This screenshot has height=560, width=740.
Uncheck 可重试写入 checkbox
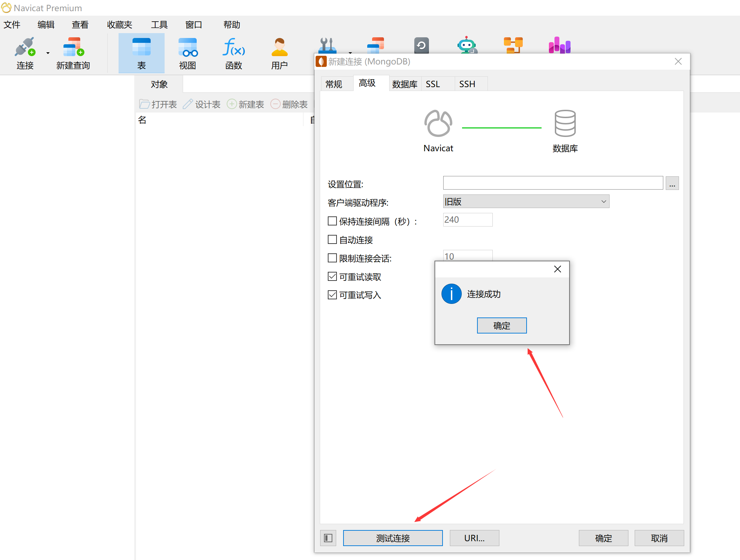point(332,295)
